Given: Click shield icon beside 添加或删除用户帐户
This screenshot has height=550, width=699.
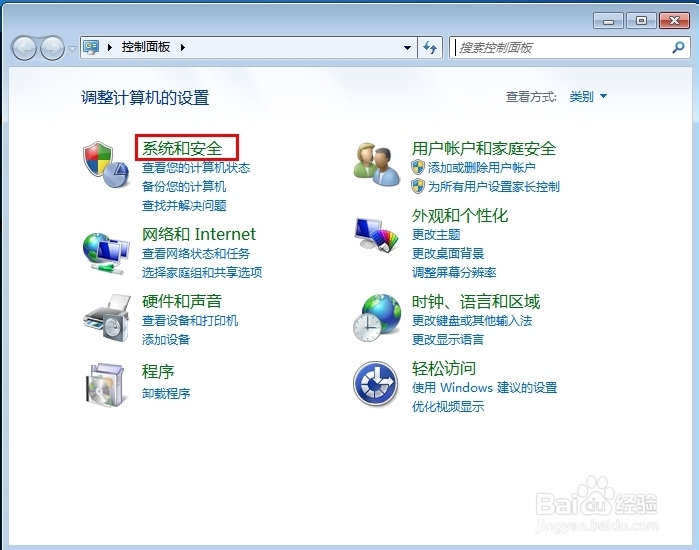Looking at the screenshot, I should 418,167.
